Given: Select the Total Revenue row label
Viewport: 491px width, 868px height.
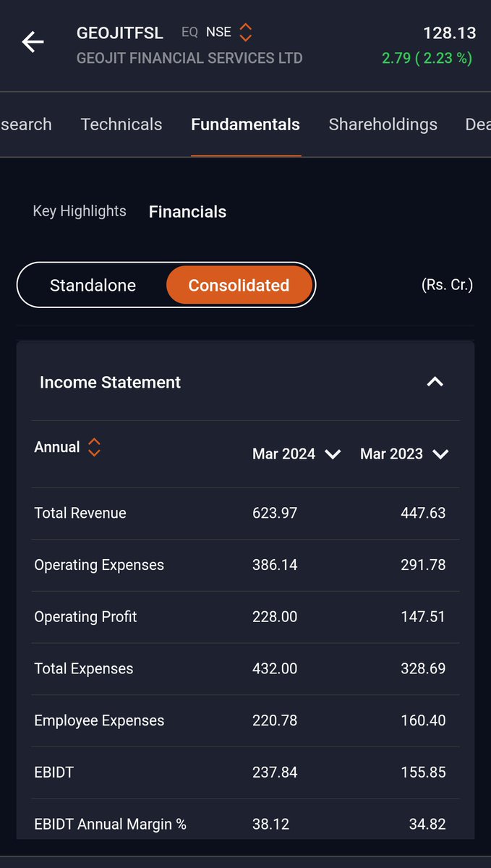Looking at the screenshot, I should tap(80, 513).
